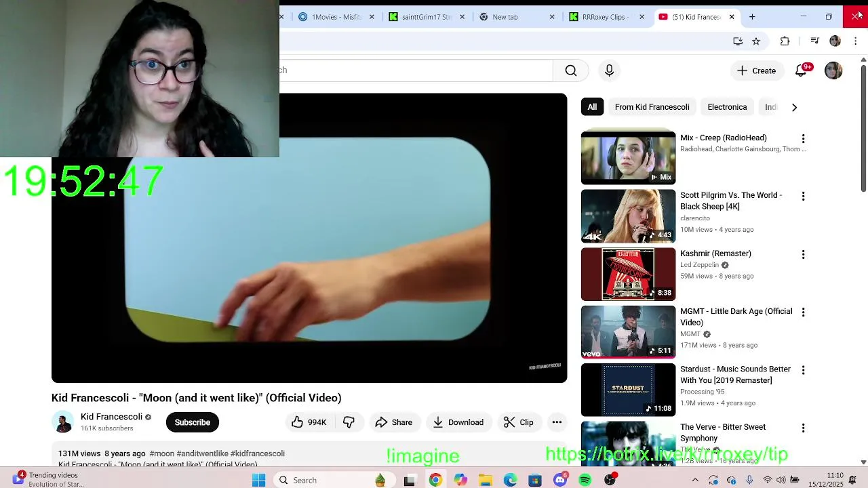Open the YouTube notifications bell
Viewport: 868px width, 488px height.
801,70
